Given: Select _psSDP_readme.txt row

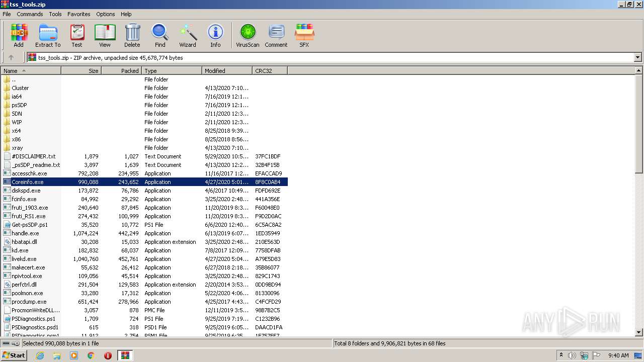Looking at the screenshot, I should pos(144,165).
